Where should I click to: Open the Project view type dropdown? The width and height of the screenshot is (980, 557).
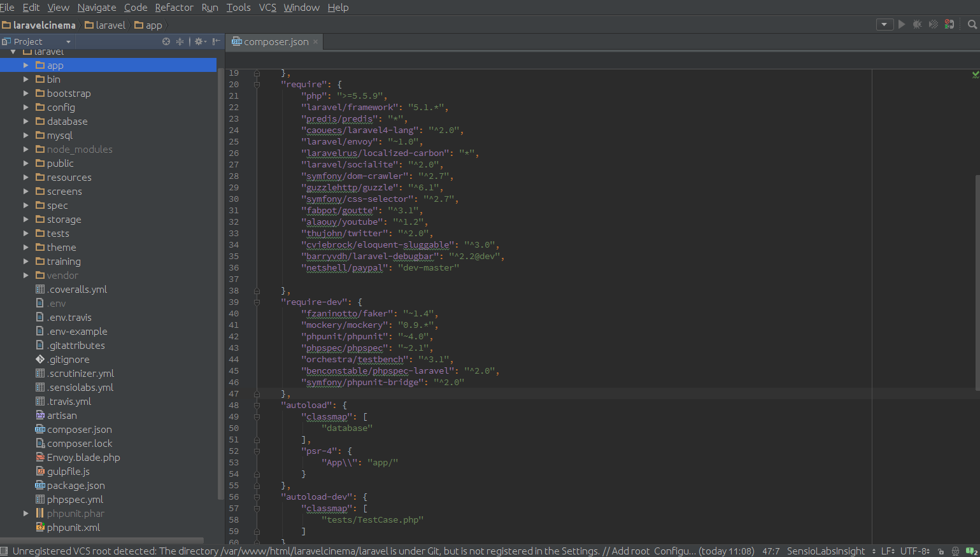click(x=68, y=42)
